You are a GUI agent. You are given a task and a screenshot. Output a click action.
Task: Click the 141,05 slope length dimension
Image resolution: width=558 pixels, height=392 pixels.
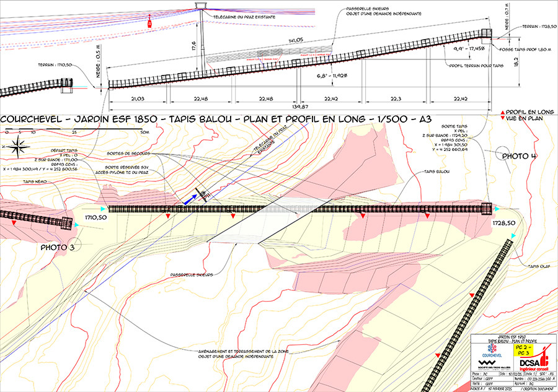(295, 40)
